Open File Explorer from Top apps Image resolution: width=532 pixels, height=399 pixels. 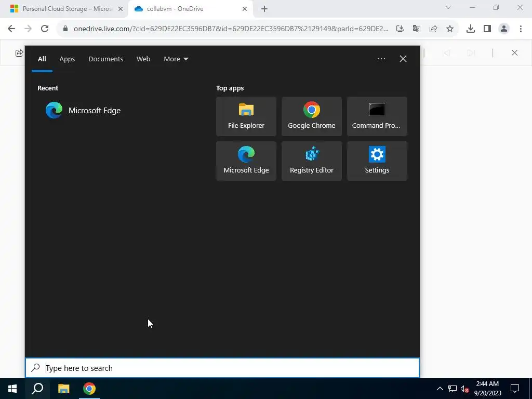pyautogui.click(x=246, y=116)
